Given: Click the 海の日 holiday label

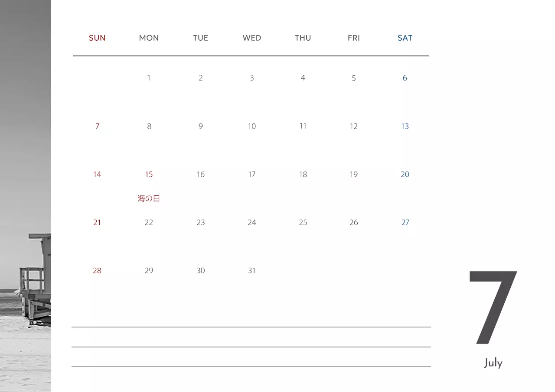Looking at the screenshot, I should [x=149, y=199].
